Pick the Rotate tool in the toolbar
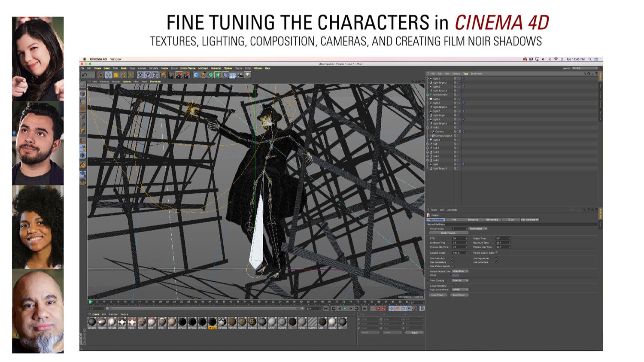Viewport: 644px width, 362px height. [x=123, y=75]
